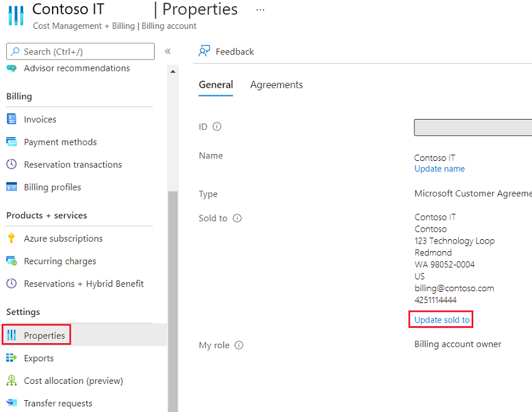The height and width of the screenshot is (412, 532).
Task: Click the Billing account owner text
Action: pyautogui.click(x=458, y=344)
